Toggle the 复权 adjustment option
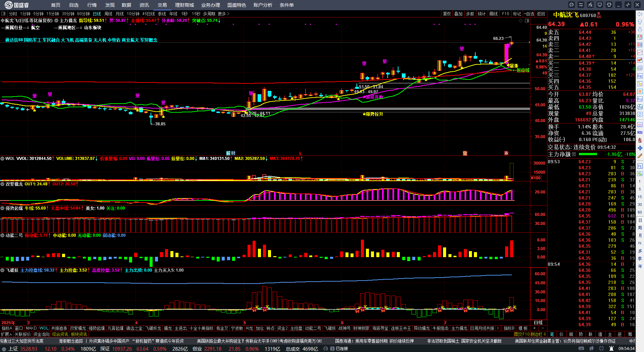The width and height of the screenshot is (644, 352). click(x=447, y=14)
